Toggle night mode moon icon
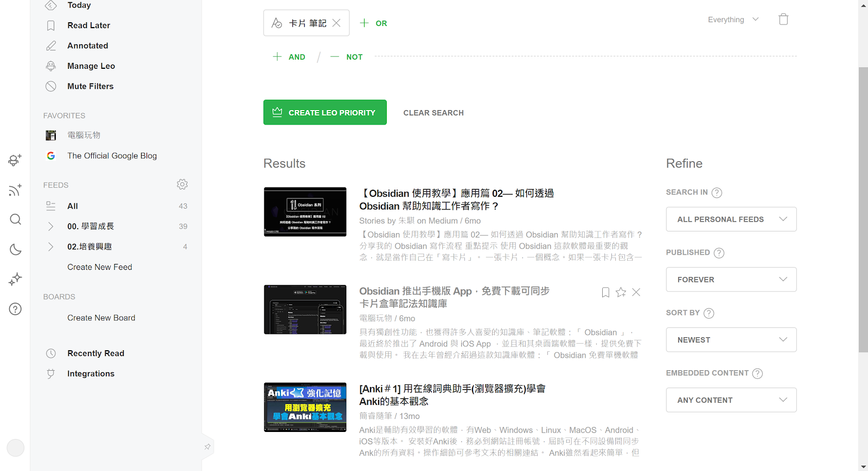Viewport: 868px width, 471px height. (x=15, y=249)
